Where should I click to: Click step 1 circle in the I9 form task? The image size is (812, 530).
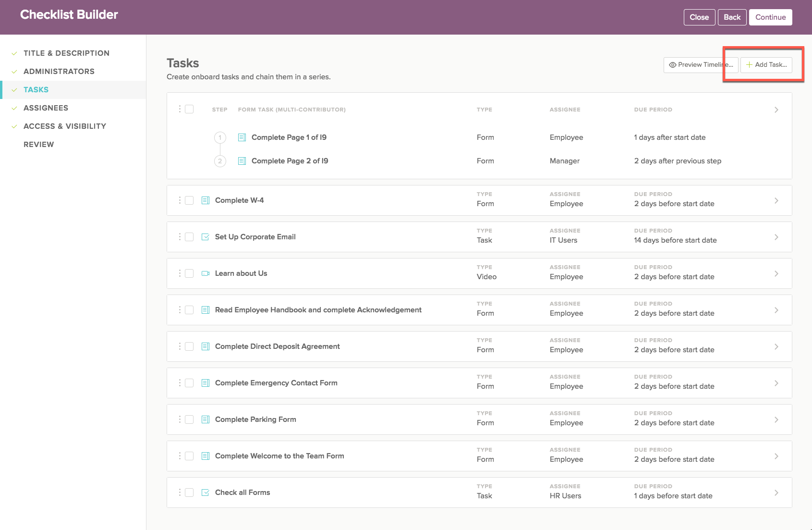point(220,138)
